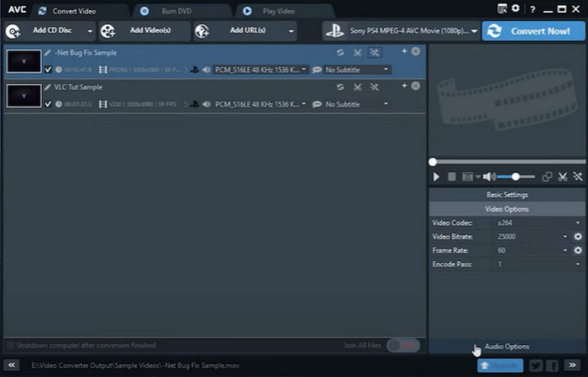Open the task list icon in title bar
This screenshot has width=588, height=377.
[501, 8]
